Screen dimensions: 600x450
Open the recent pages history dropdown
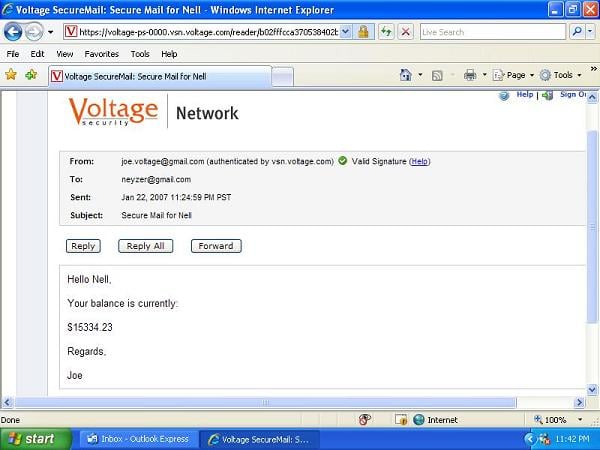[51, 32]
